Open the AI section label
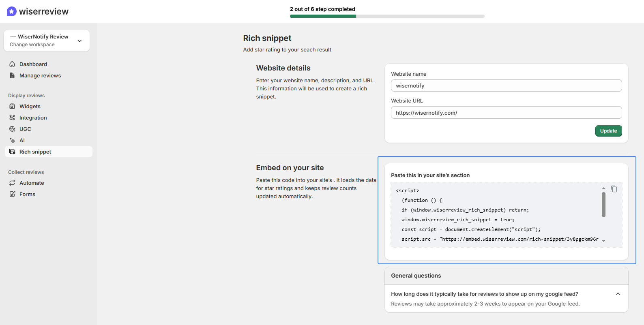 tap(22, 140)
